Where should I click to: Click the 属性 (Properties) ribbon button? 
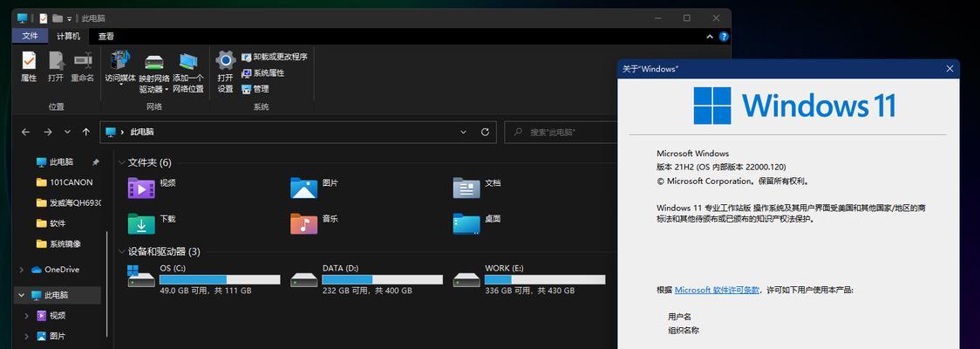pyautogui.click(x=29, y=67)
